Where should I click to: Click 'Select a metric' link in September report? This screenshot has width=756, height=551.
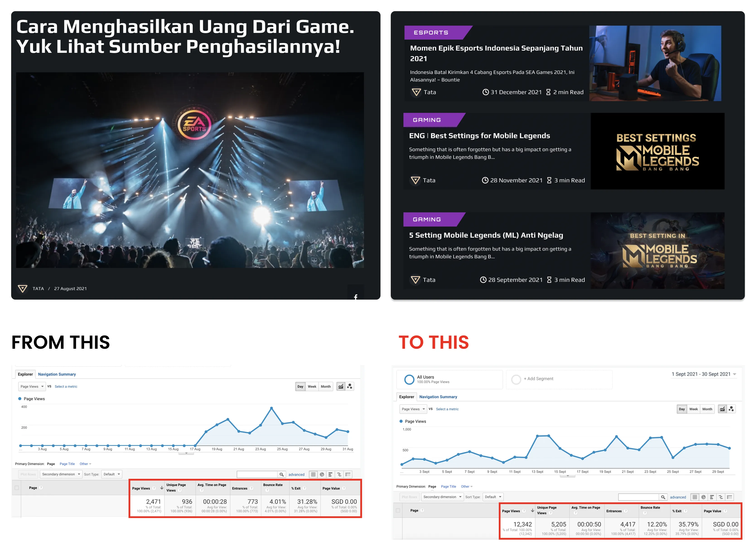(x=447, y=409)
